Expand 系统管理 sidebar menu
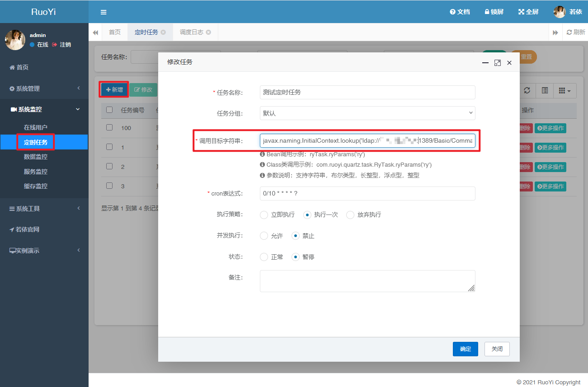This screenshot has width=588, height=387. pyautogui.click(x=44, y=89)
